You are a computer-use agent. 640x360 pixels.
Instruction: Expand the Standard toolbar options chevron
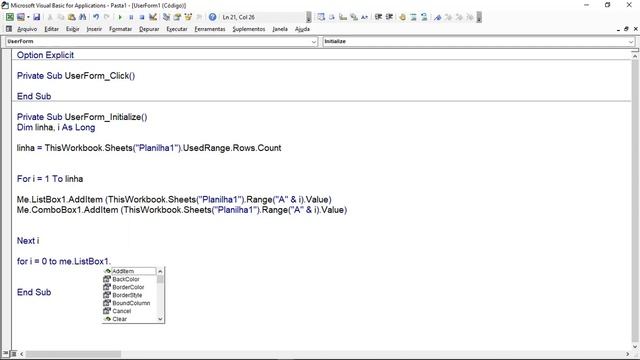pos(309,17)
